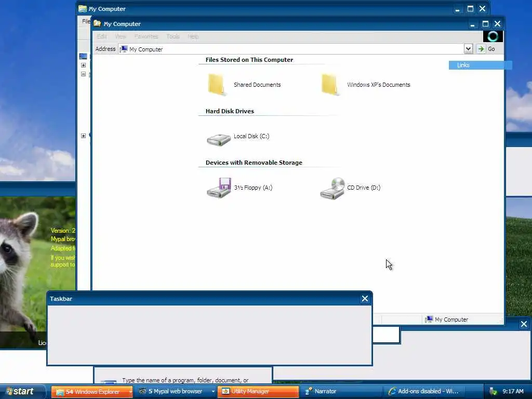
Task: Select Local Disk (C:) label text
Action: 251,136
